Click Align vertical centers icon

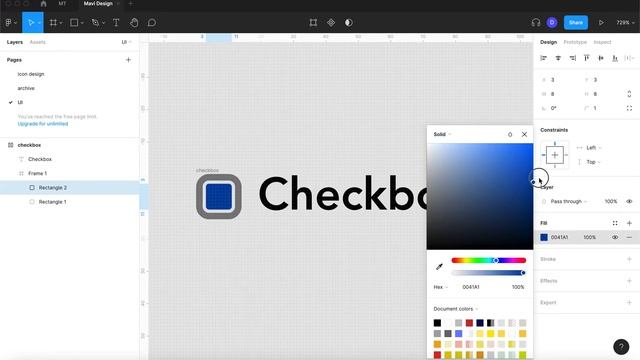click(601, 58)
